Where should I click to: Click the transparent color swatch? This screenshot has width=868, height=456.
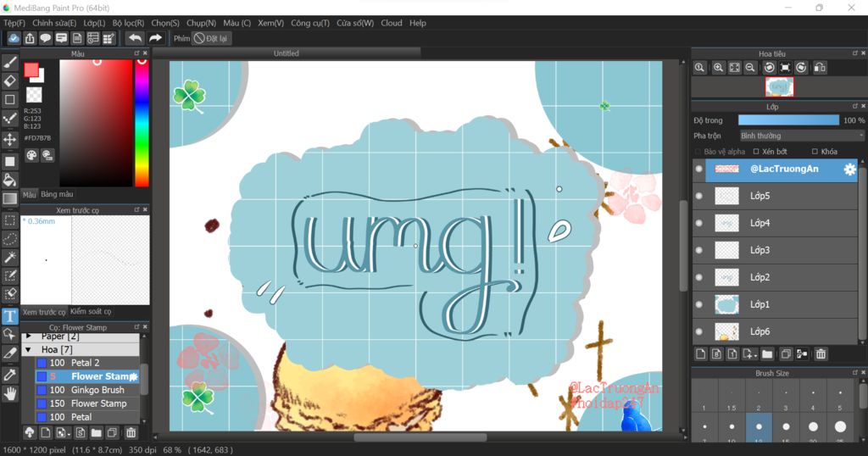pos(34,95)
